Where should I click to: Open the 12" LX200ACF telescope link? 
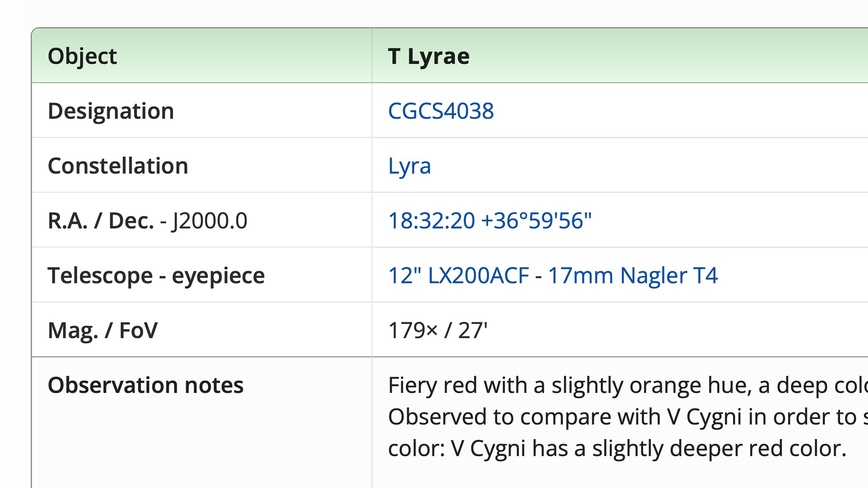pyautogui.click(x=458, y=276)
